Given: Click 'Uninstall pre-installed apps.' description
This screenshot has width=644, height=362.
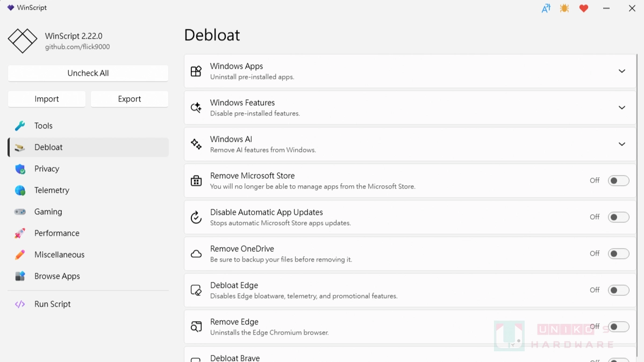Looking at the screenshot, I should click(252, 77).
